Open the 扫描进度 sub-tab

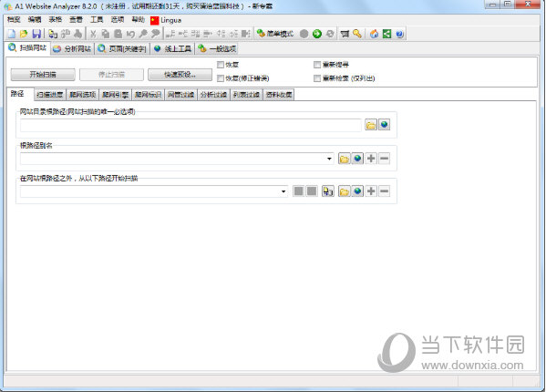pos(50,95)
